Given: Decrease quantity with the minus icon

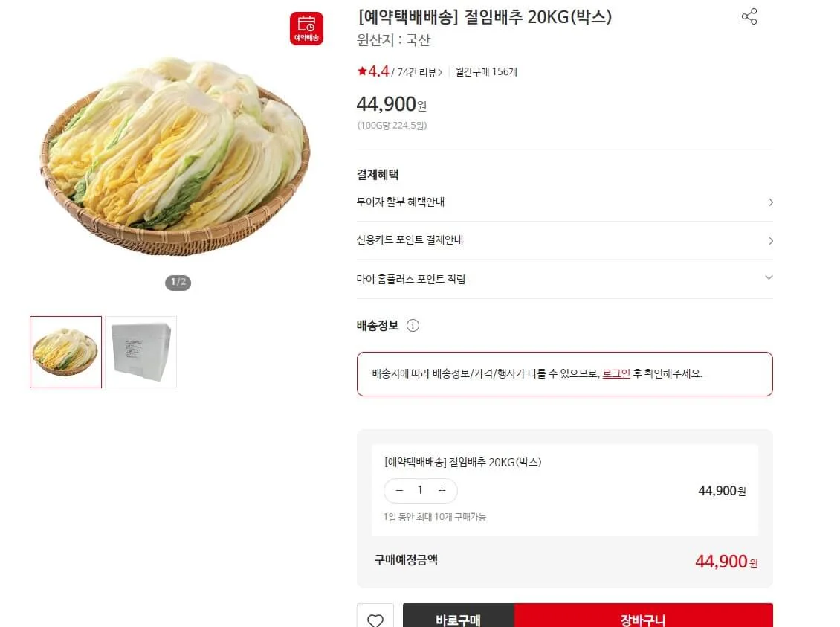Looking at the screenshot, I should [399, 491].
